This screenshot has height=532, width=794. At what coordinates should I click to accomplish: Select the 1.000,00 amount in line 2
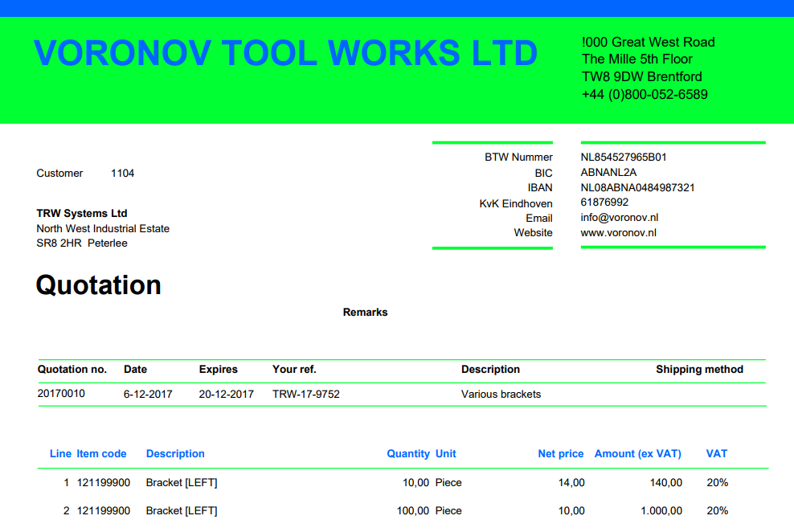[661, 511]
